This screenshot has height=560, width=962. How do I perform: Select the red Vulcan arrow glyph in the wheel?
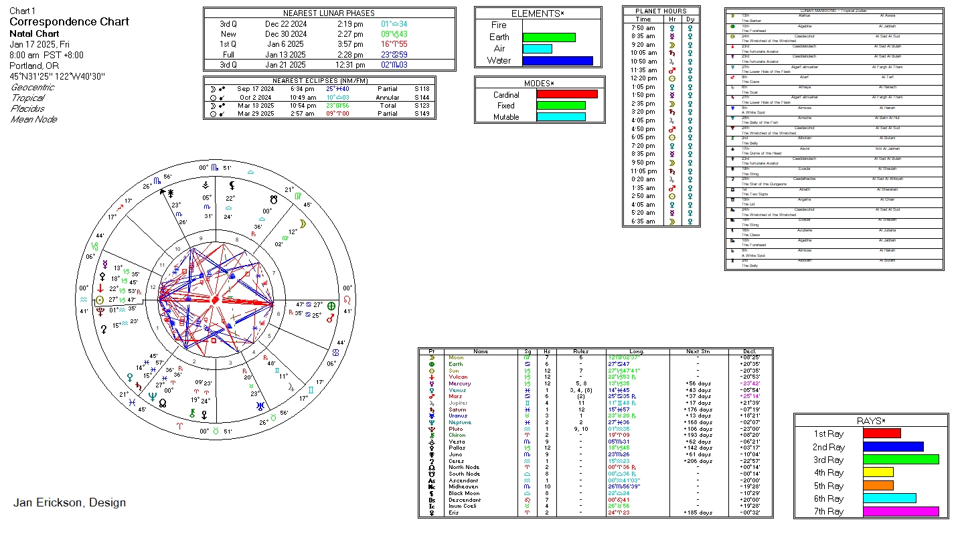(x=101, y=289)
